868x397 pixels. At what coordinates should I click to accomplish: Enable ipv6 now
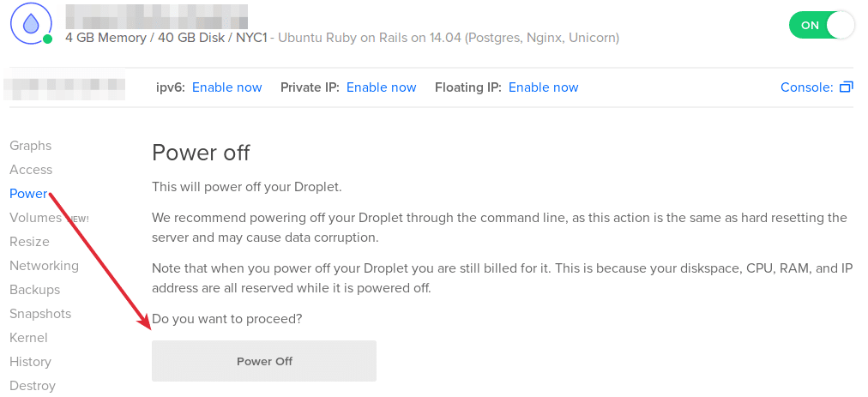click(x=227, y=87)
